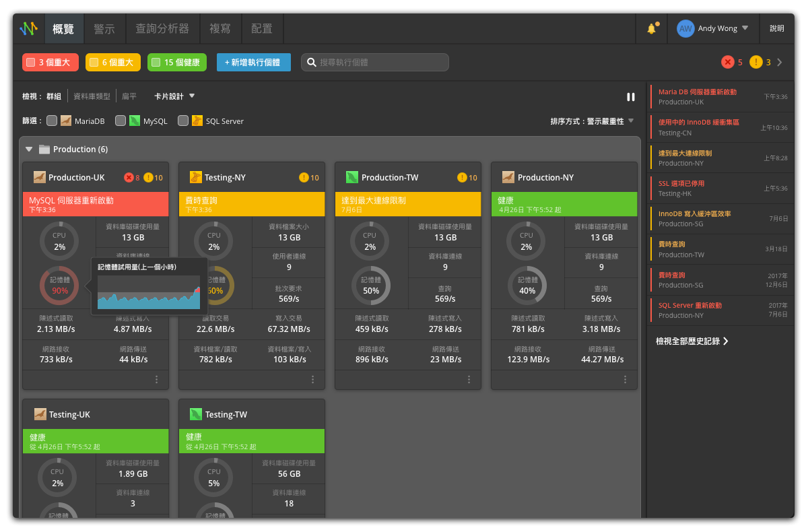Click the Production group folder icon
Screen dimensions: 808x532
click(44, 149)
